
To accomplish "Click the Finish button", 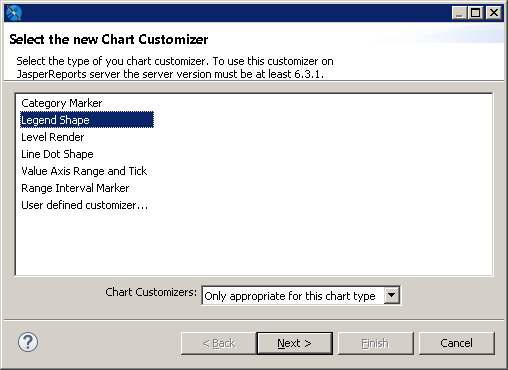I will tap(375, 343).
